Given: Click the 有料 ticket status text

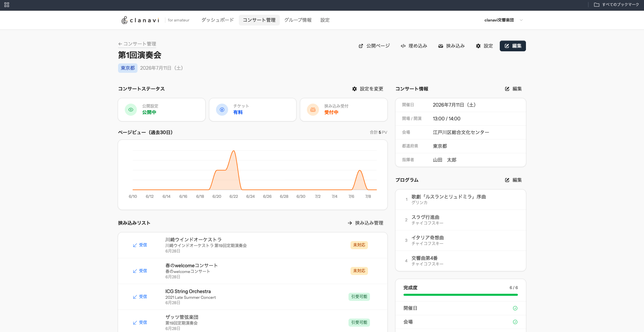Looking at the screenshot, I should tap(238, 112).
